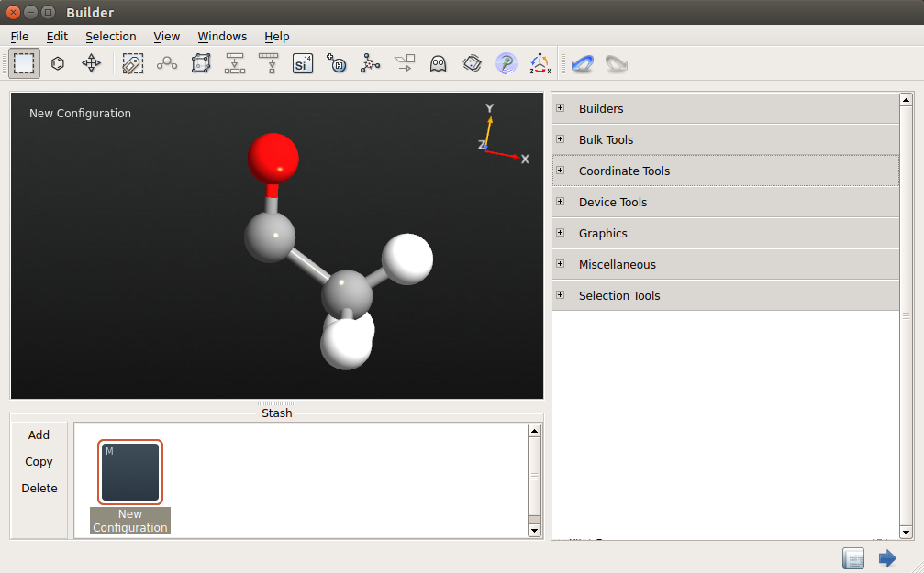Click the Delete button in Stash
The height and width of the screenshot is (573, 924).
point(39,489)
